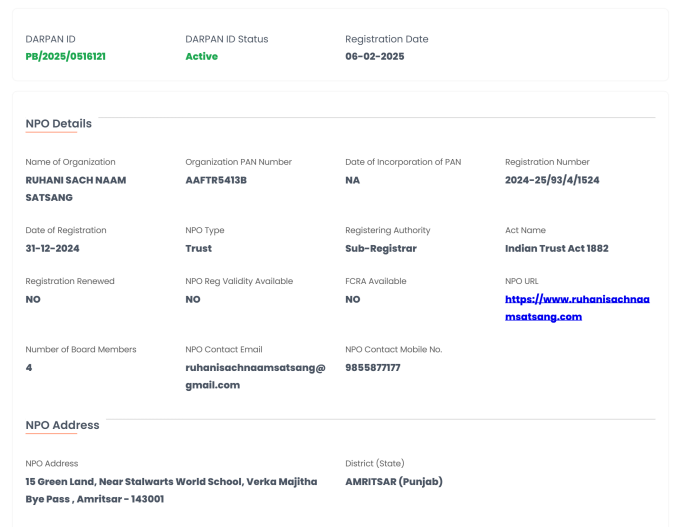The image size is (680, 527).
Task: Select address 15 Green Land, Near Stalwarts World School
Action: pos(171,490)
